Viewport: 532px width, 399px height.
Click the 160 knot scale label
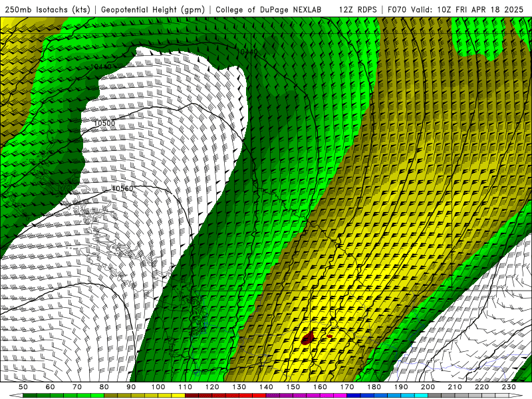[320, 387]
